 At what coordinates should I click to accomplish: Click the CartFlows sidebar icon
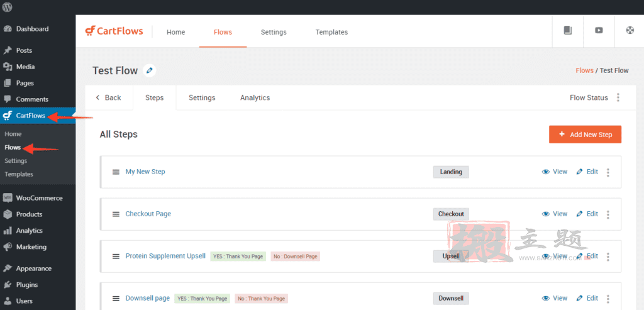pyautogui.click(x=8, y=116)
